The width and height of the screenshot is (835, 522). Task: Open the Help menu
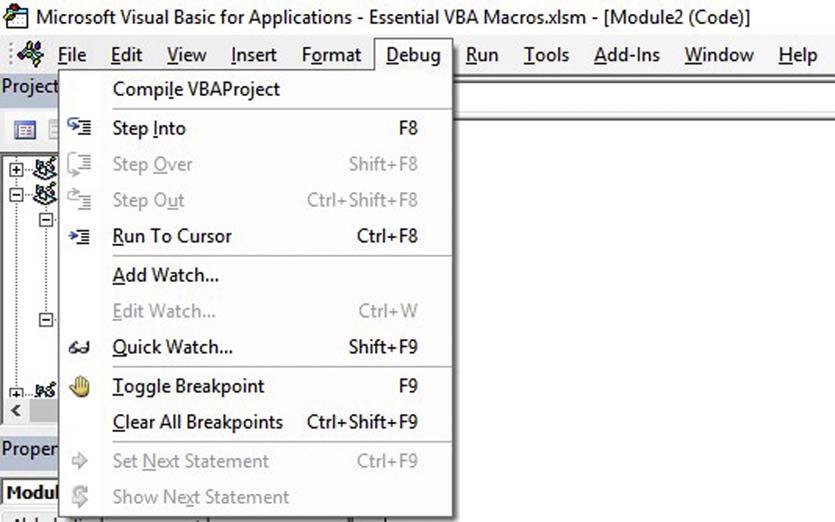click(x=797, y=55)
